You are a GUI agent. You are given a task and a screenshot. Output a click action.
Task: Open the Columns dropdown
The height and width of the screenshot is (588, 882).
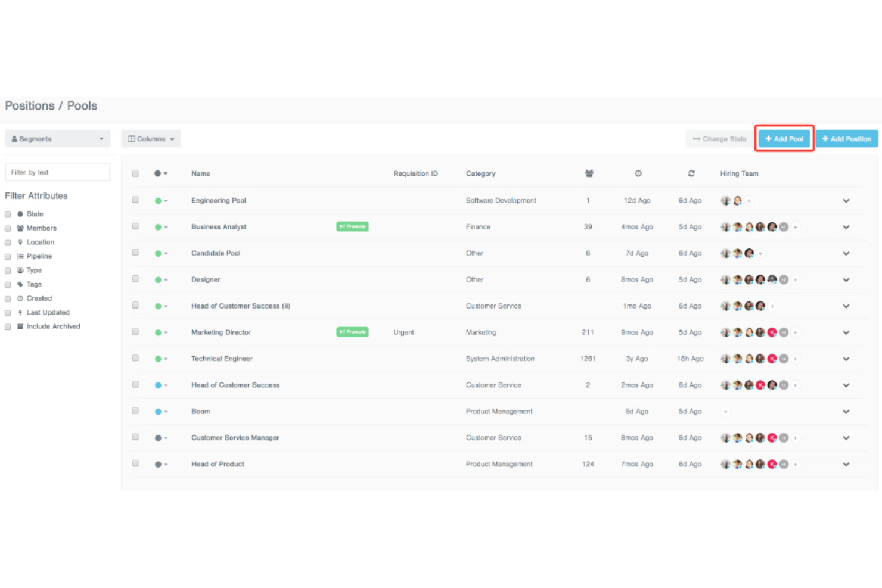[151, 139]
